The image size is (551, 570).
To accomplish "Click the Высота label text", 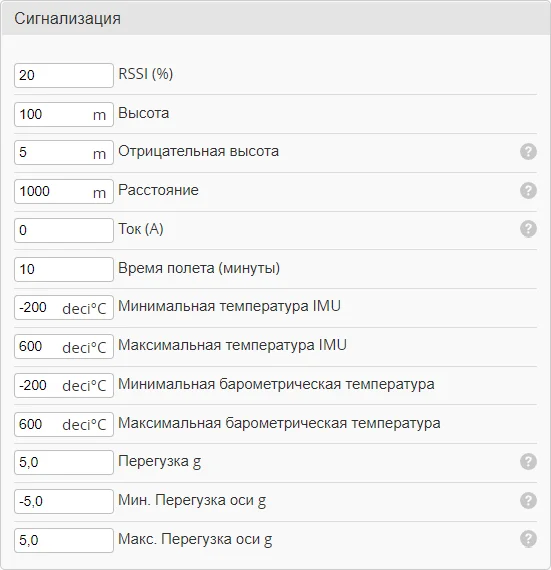I will click(x=144, y=113).
